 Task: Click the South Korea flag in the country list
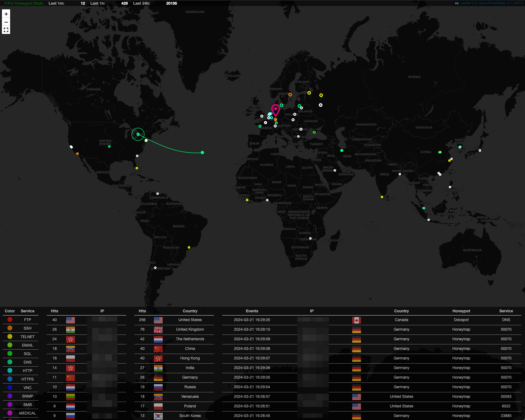tap(158, 416)
